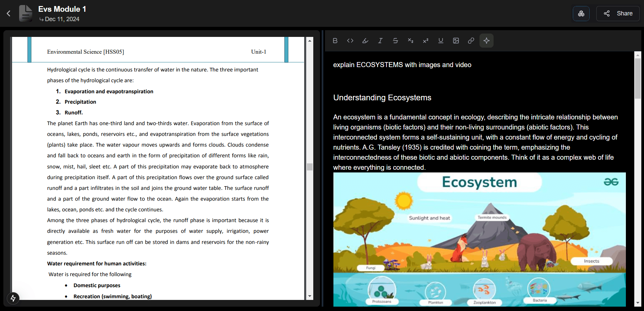Apply strikethrough formatting
This screenshot has height=311, width=644.
click(395, 41)
